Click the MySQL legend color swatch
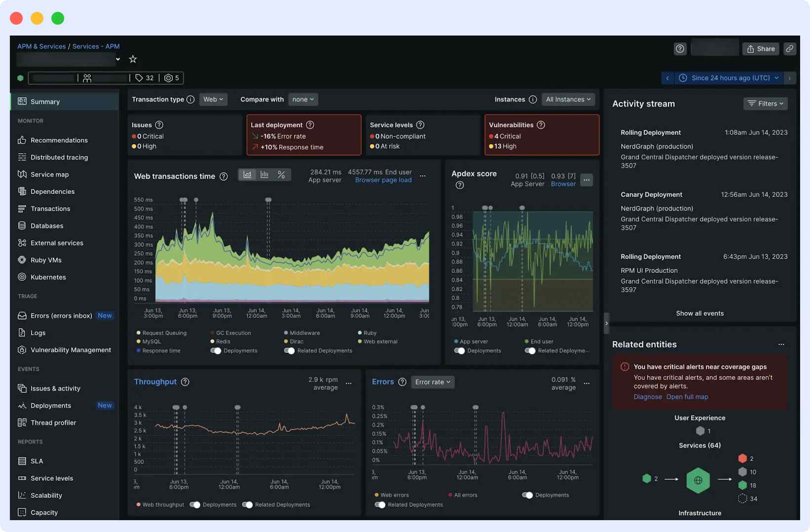This screenshot has height=532, width=810. click(138, 342)
